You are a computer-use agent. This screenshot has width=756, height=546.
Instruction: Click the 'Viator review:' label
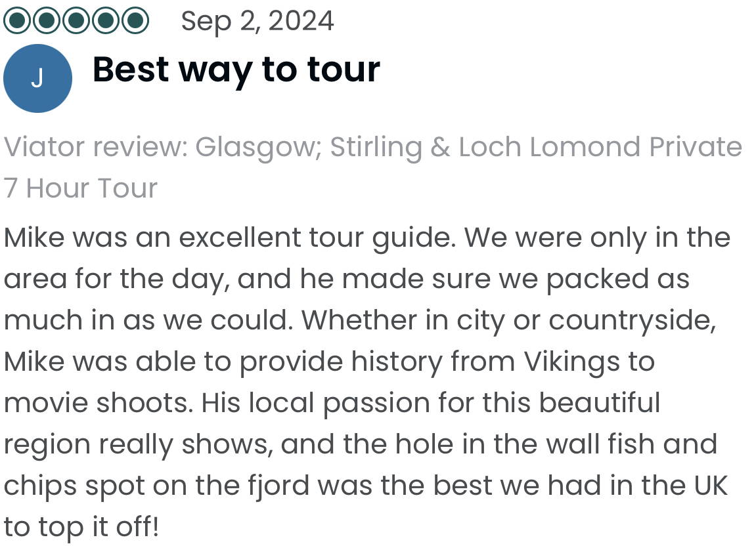(95, 146)
